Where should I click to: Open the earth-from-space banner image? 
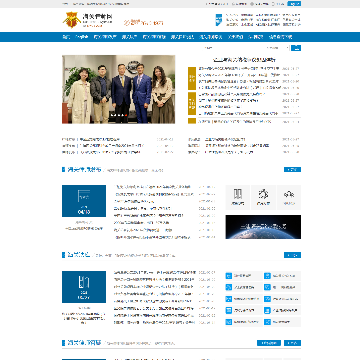click(x=263, y=227)
